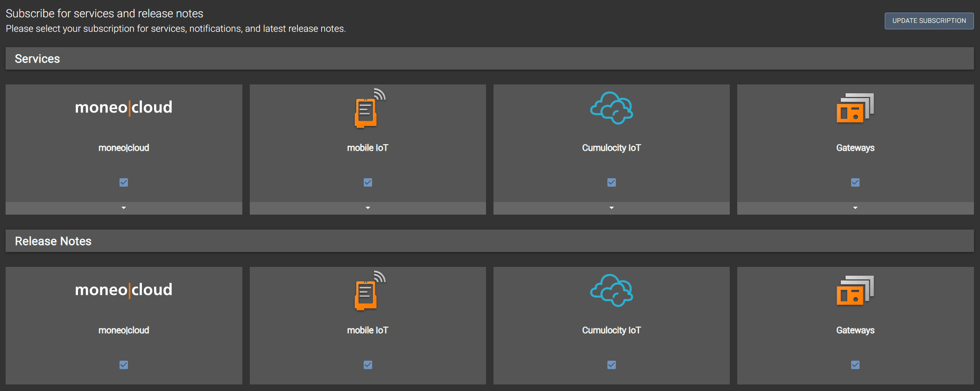
Task: Click the 'mobile IoT' label under Release Notes
Action: (x=368, y=330)
